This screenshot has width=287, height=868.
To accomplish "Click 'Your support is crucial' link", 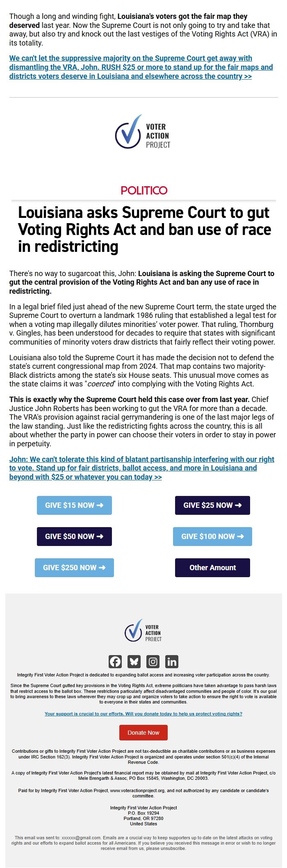I will [x=143, y=714].
